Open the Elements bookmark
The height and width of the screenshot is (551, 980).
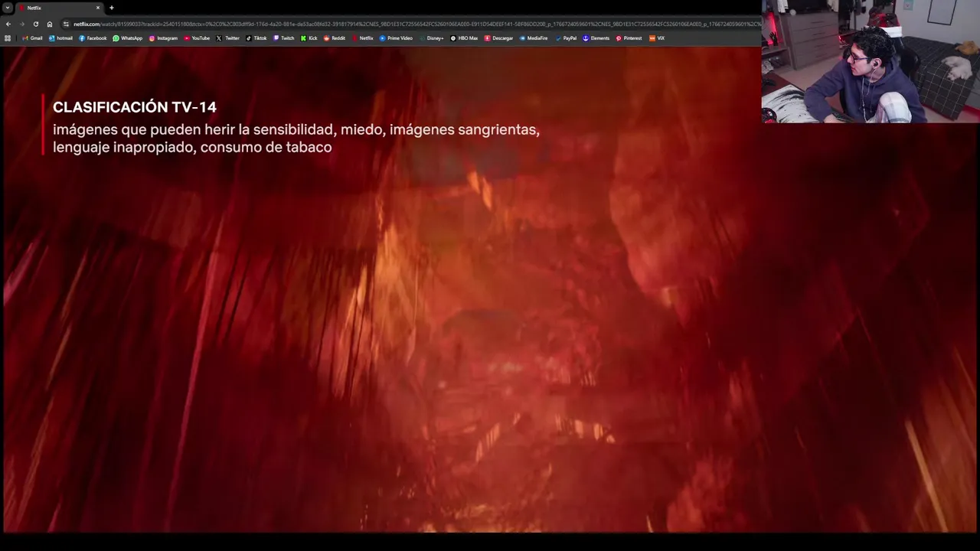[596, 38]
